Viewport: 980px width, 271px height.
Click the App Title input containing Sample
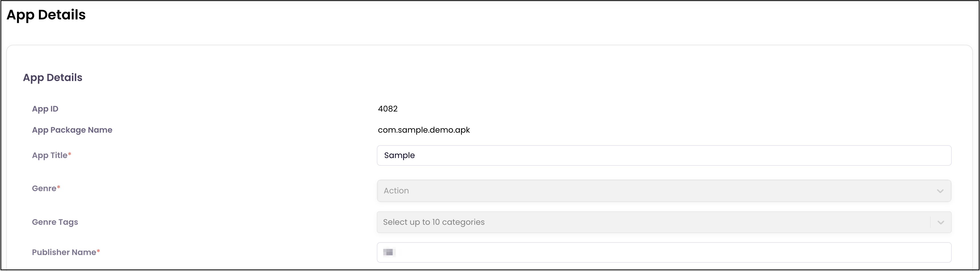(x=647, y=155)
